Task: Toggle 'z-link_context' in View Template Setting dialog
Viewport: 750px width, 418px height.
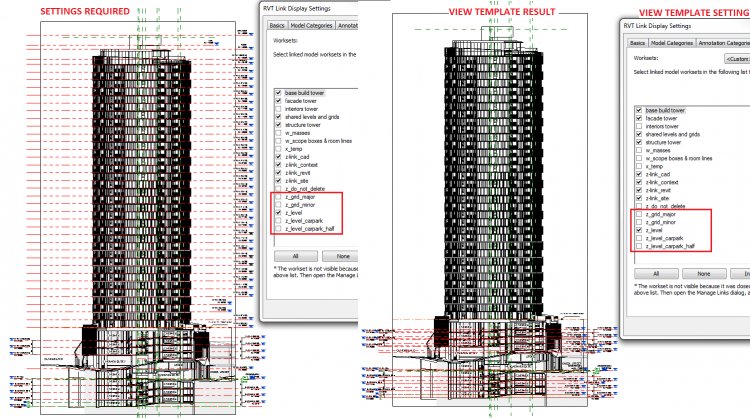Action: coord(639,182)
